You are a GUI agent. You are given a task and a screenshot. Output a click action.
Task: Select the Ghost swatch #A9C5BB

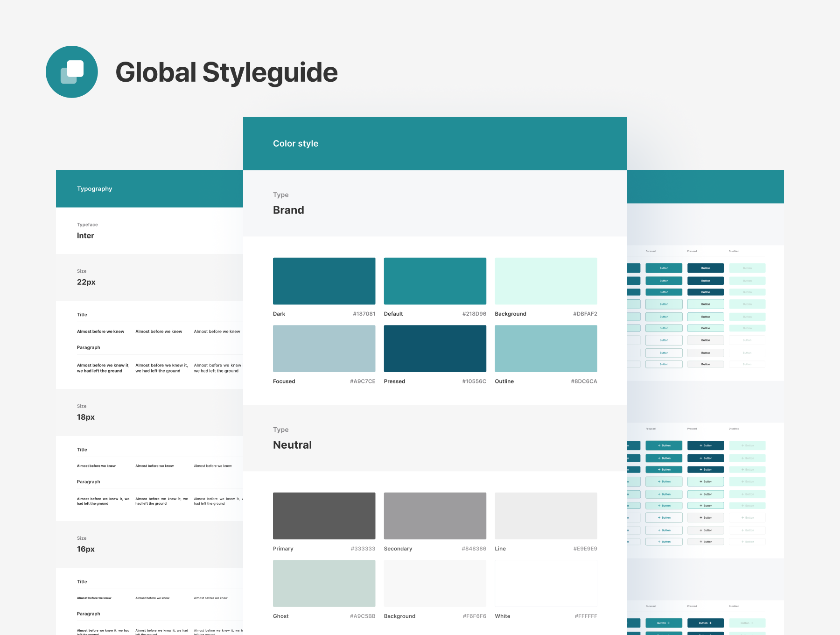point(324,584)
